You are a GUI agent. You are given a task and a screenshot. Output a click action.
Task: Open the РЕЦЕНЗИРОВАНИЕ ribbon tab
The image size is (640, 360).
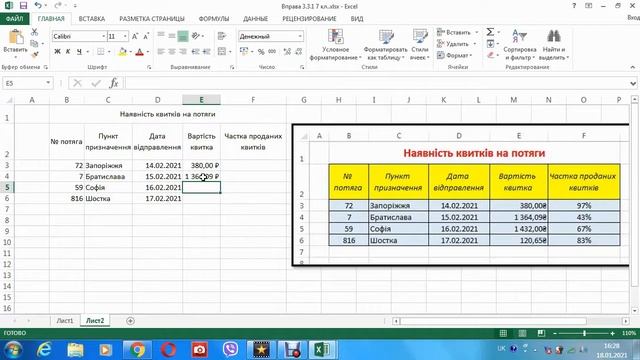pos(309,19)
